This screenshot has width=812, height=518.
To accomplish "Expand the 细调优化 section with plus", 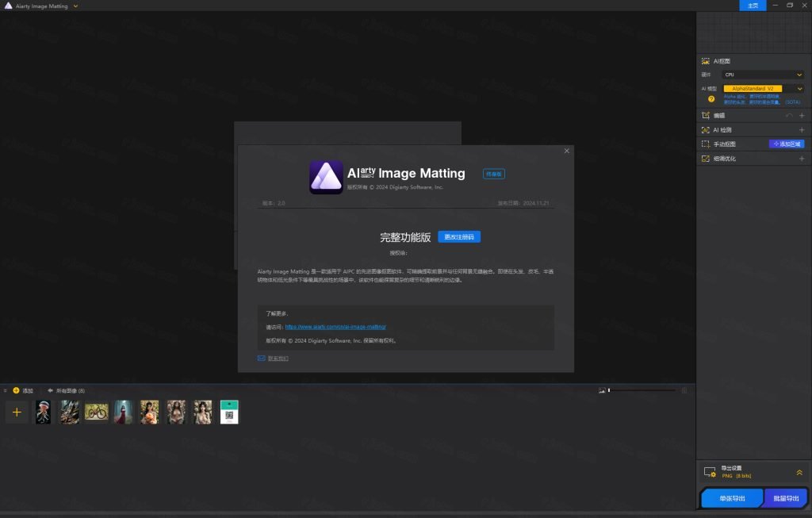I will click(802, 159).
